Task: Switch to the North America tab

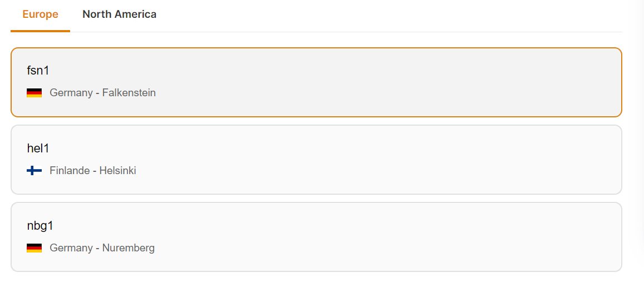Action: (119, 14)
